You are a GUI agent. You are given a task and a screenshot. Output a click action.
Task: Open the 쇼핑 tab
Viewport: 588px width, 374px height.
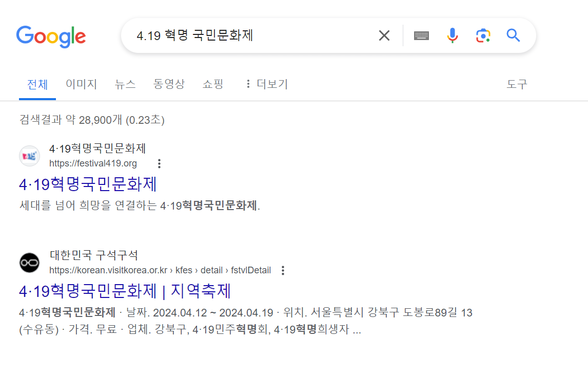pyautogui.click(x=213, y=84)
